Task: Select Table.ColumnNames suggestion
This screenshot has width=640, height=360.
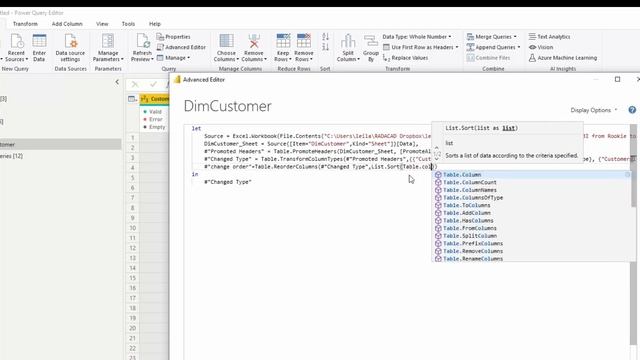Action: coord(531,190)
